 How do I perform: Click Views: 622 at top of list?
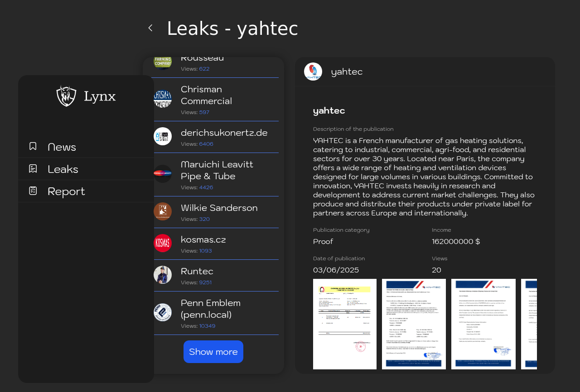point(195,69)
